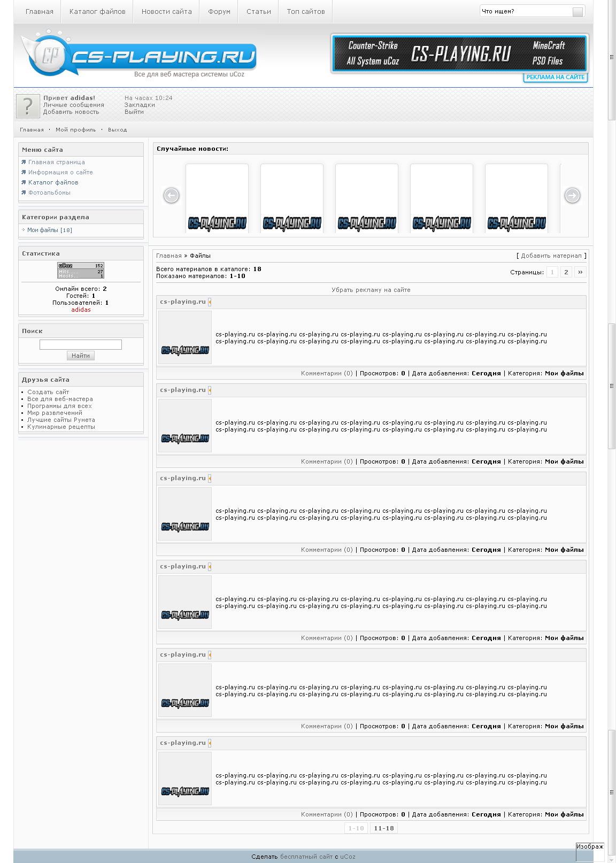Click the » next page button

(580, 272)
